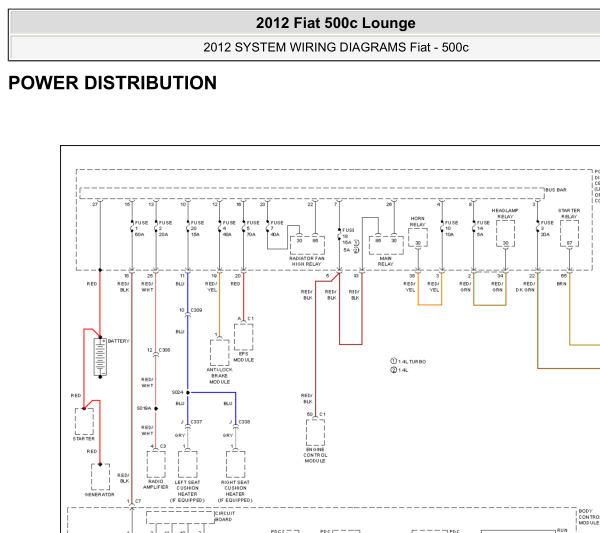Click the "POWER DISTRIBUTION" heading
The height and width of the screenshot is (533, 600).
click(x=112, y=83)
